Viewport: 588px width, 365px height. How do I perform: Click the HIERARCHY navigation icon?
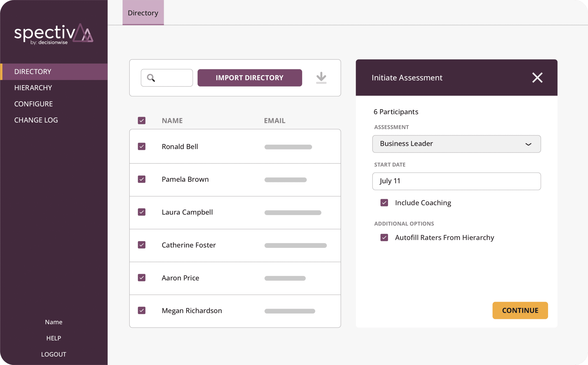[33, 87]
